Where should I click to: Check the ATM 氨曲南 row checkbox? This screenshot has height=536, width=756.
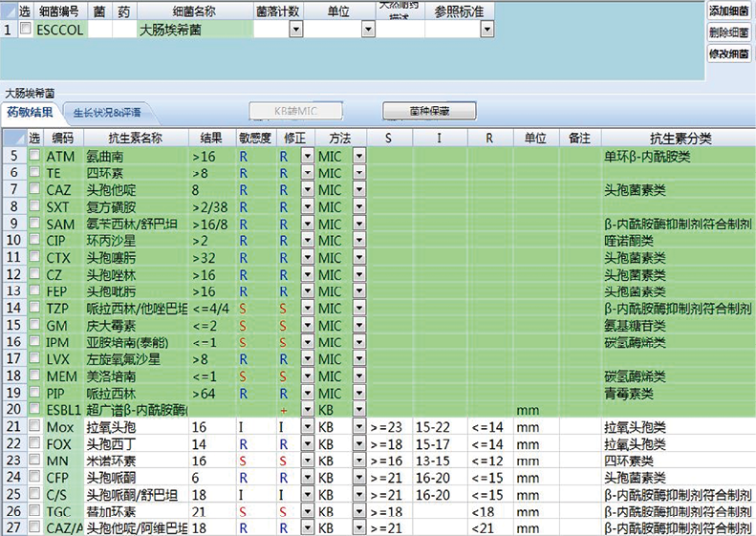34,156
